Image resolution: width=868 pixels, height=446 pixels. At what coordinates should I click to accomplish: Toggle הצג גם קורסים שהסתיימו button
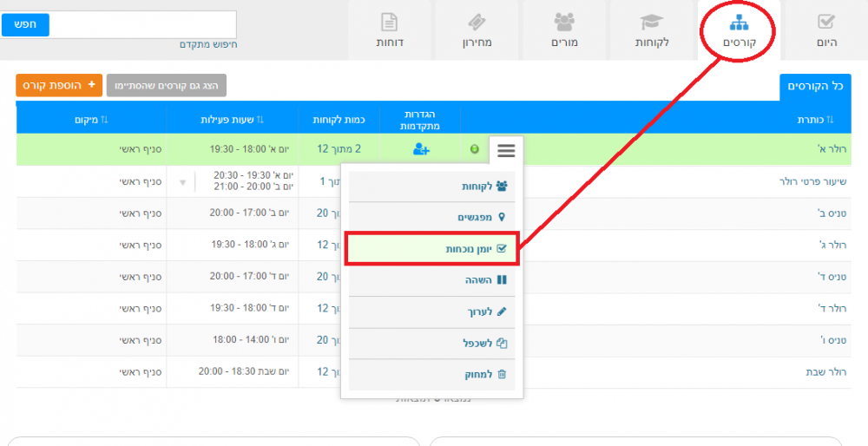(167, 85)
